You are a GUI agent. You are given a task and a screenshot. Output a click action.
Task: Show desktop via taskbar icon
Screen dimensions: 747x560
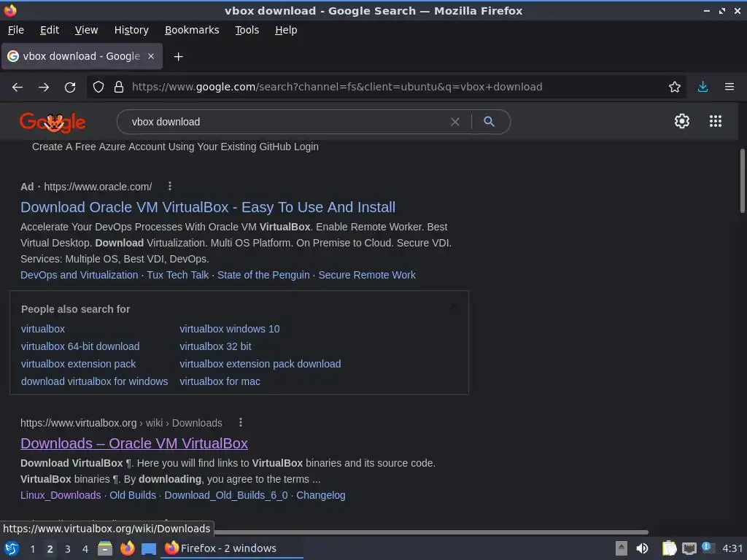149,548
